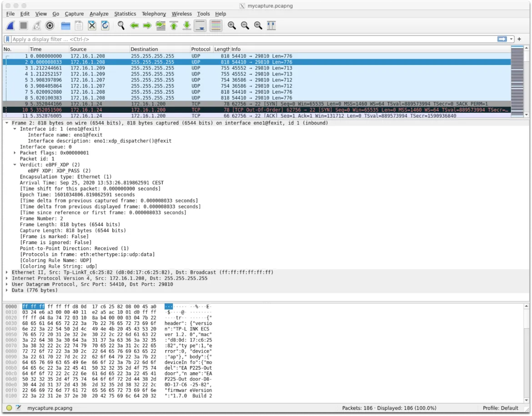This screenshot has height=416, width=532.
Task: Toggle the display filter bookmark icon
Action: click(x=7, y=40)
